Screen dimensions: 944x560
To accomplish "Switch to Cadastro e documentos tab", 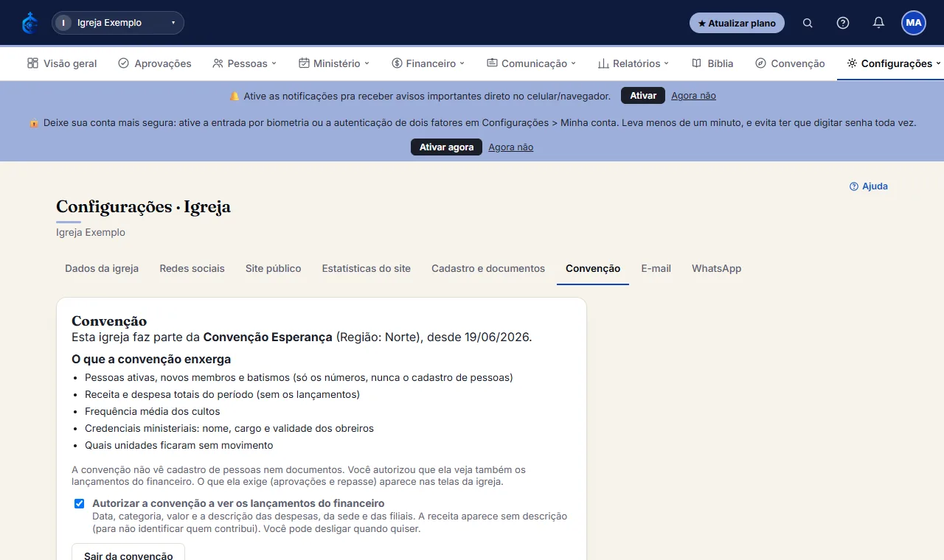I will pyautogui.click(x=488, y=268).
